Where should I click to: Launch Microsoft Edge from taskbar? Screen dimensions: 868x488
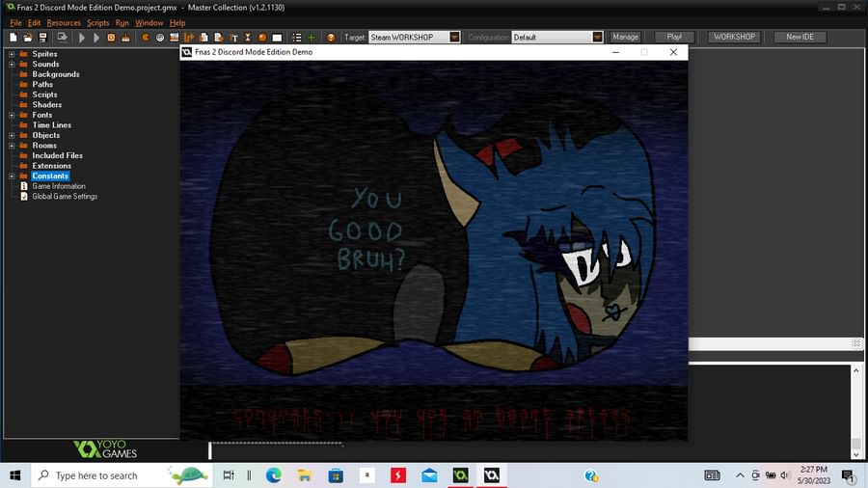pyautogui.click(x=274, y=475)
